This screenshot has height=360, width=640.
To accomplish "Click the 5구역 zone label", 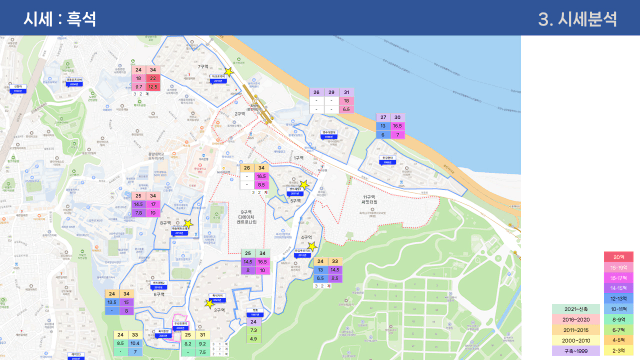I will click(x=296, y=201).
